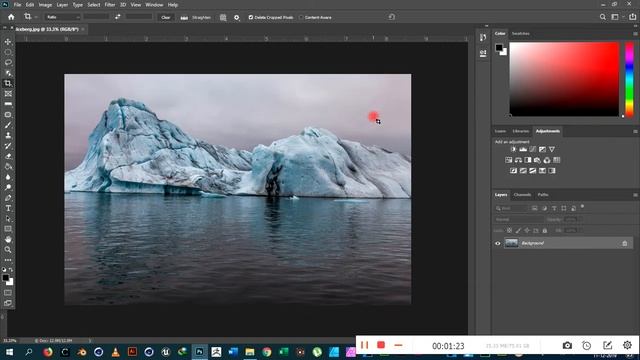Image resolution: width=640 pixels, height=360 pixels.
Task: Pause the screen recording
Action: pos(364,345)
